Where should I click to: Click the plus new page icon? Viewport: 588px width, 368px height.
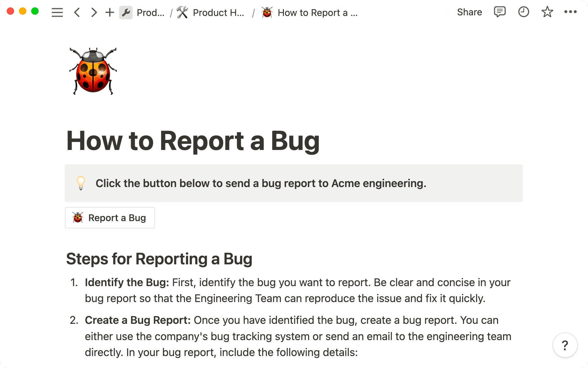click(x=110, y=13)
